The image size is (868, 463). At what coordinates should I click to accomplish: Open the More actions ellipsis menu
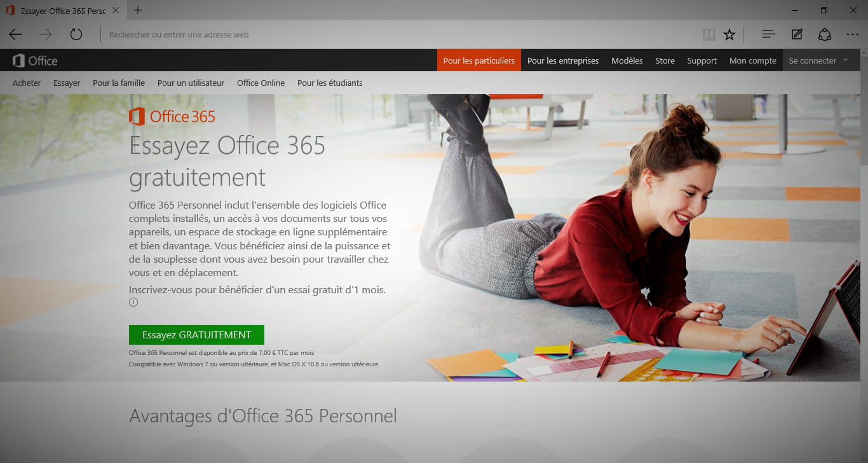[853, 35]
